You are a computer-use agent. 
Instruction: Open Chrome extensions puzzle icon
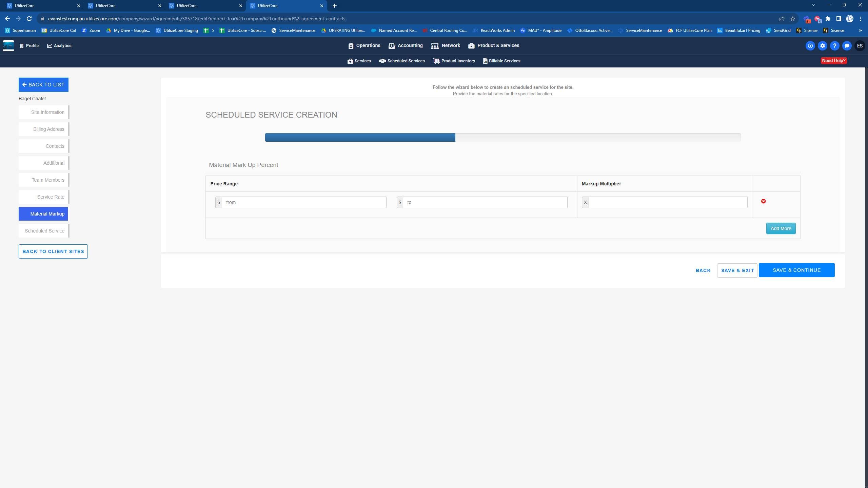828,19
